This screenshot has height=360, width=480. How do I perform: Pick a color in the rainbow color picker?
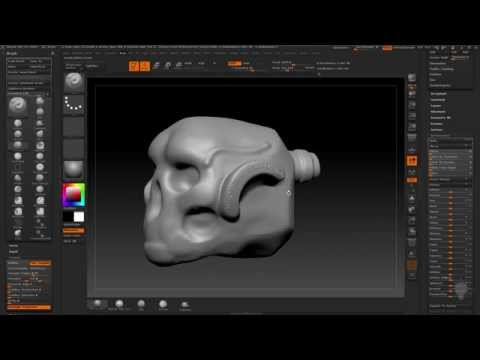(x=74, y=195)
